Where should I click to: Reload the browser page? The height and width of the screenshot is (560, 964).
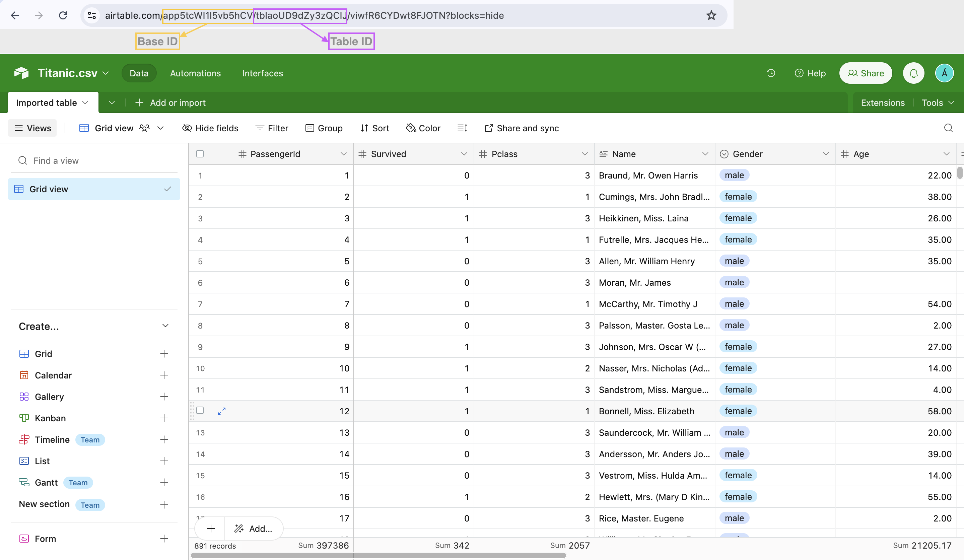point(63,15)
